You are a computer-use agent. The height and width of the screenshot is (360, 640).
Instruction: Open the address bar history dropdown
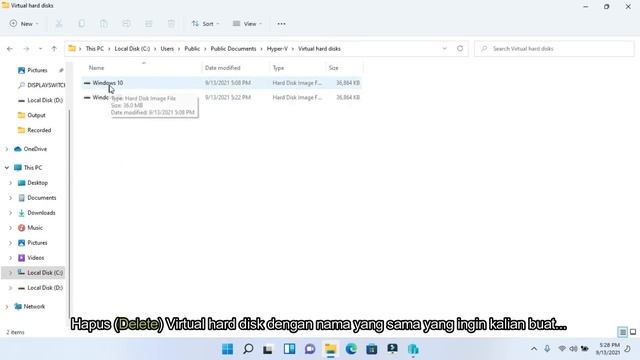click(x=444, y=49)
